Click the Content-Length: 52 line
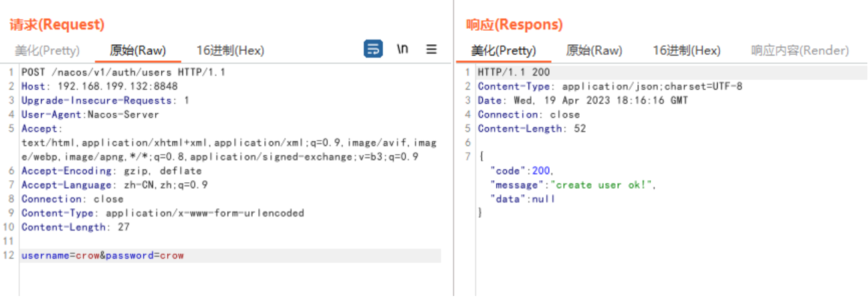 pyautogui.click(x=532, y=129)
